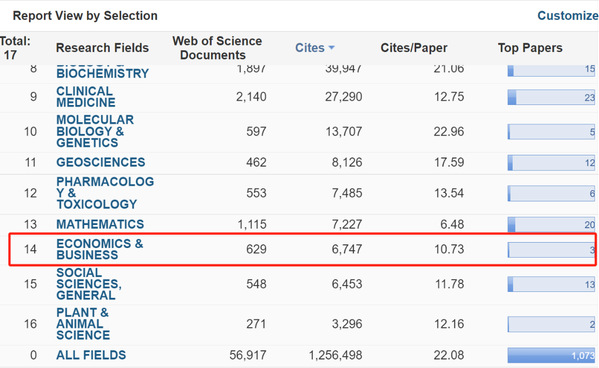This screenshot has height=368, width=599.
Task: Select PLANT & ANIMAL SCIENCE link
Action: [x=83, y=324]
